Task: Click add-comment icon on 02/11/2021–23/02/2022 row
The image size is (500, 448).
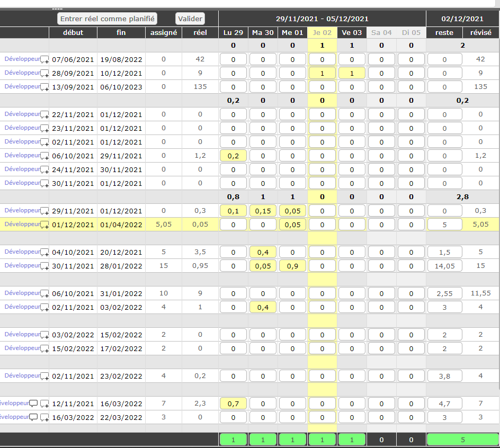Action: (45, 376)
